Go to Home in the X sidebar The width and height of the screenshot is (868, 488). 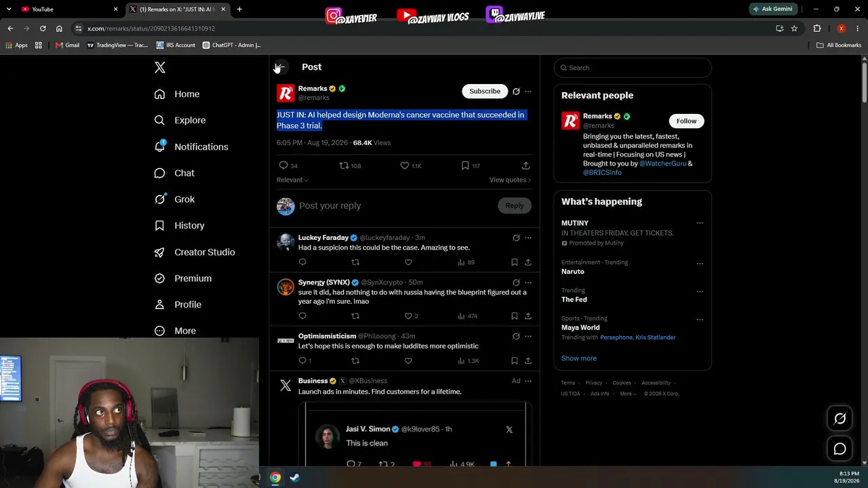coord(177,94)
